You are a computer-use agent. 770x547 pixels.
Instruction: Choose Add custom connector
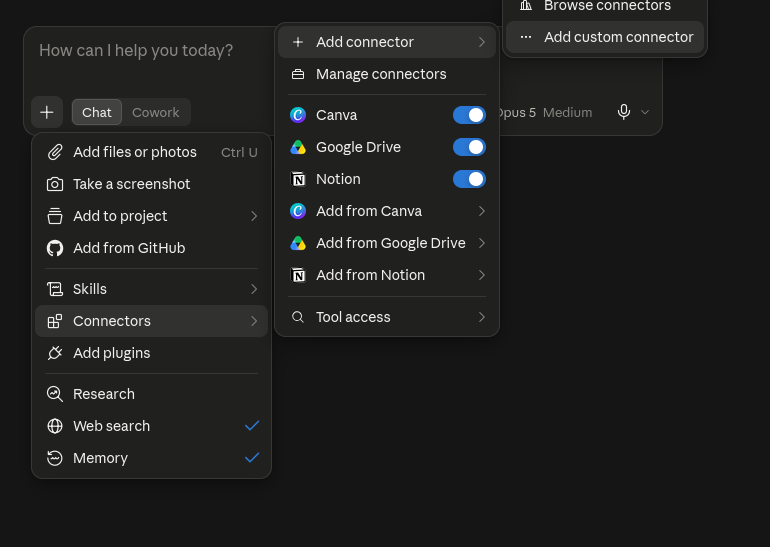tap(605, 37)
